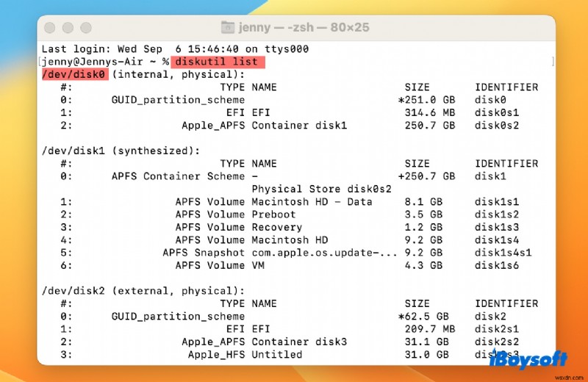This screenshot has width=588, height=382.
Task: Click the "Recovery" volume name
Action: (277, 227)
